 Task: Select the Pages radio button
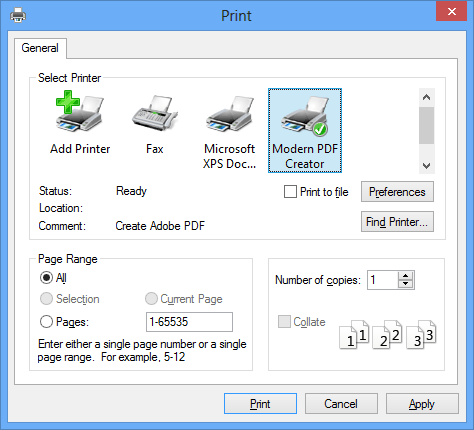pos(46,322)
